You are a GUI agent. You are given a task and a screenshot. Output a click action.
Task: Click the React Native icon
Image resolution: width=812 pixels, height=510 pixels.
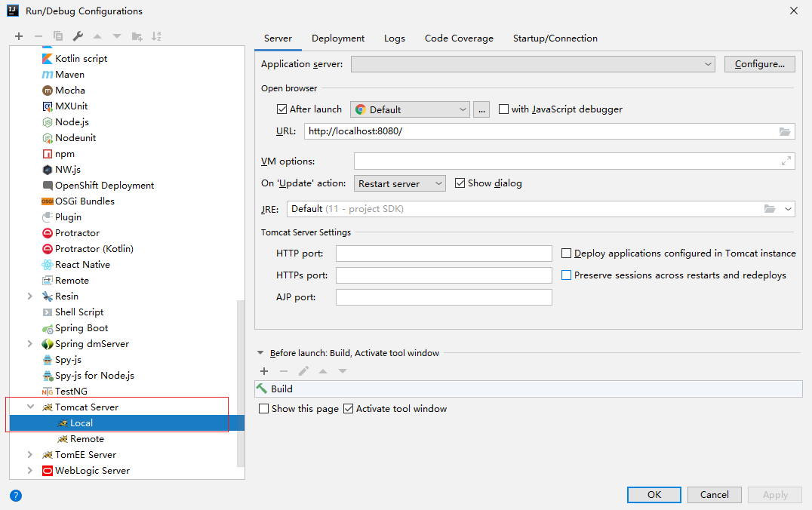click(47, 265)
